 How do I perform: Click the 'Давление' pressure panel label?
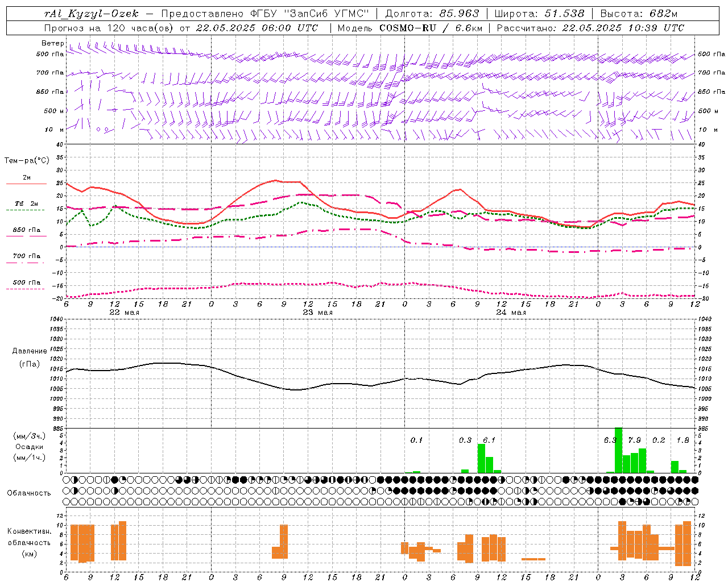(30, 351)
